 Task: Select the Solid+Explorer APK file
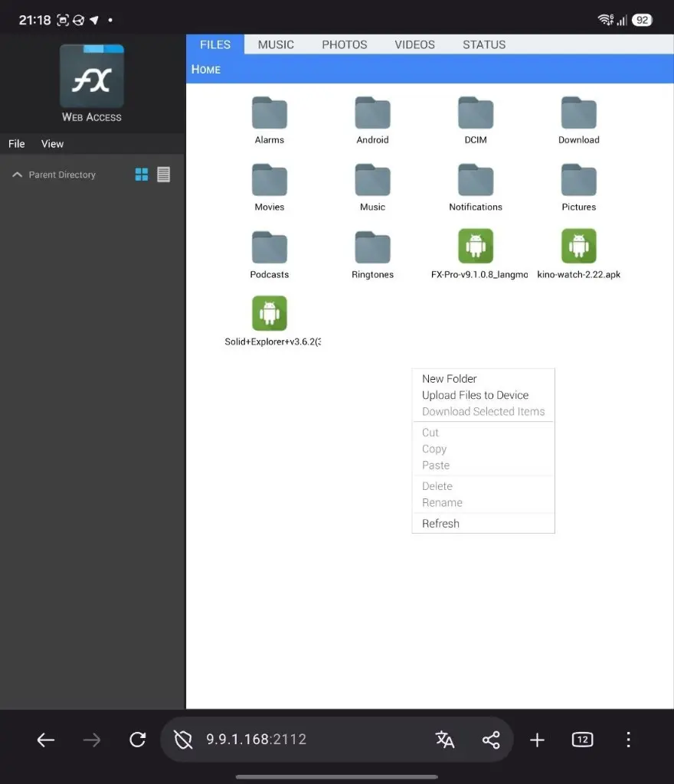point(273,321)
